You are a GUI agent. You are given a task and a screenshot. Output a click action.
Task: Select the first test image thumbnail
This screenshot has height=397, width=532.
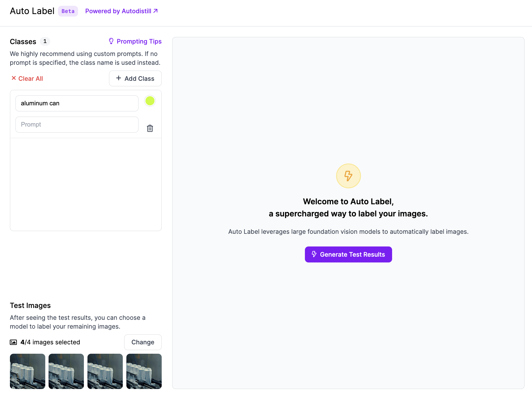point(27,371)
